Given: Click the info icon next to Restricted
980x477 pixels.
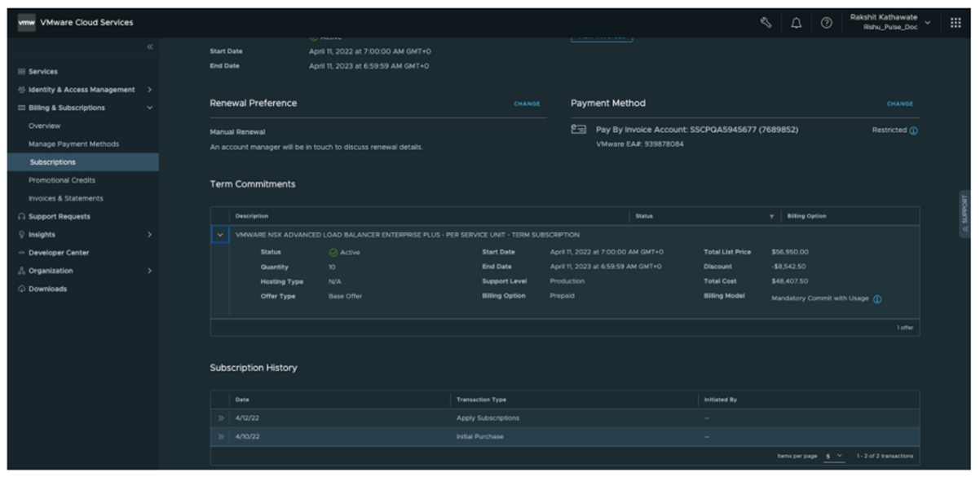Looking at the screenshot, I should pos(913,130).
